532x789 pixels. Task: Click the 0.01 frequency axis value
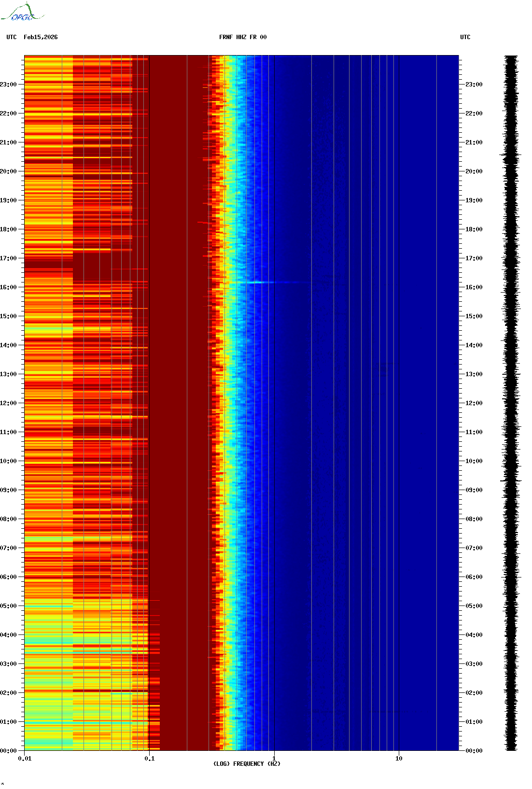25,759
